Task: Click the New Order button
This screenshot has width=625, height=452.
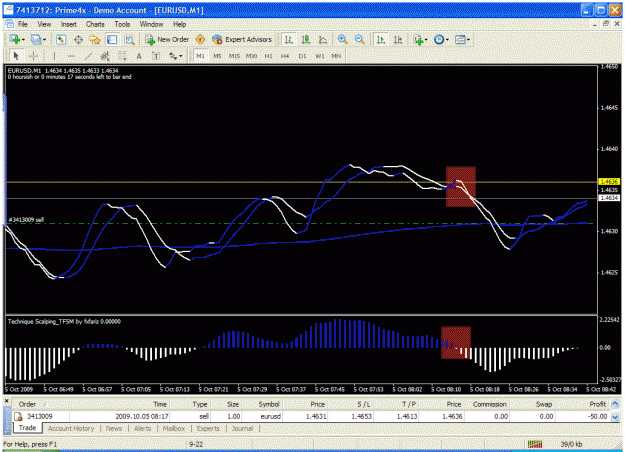Action: click(167, 39)
